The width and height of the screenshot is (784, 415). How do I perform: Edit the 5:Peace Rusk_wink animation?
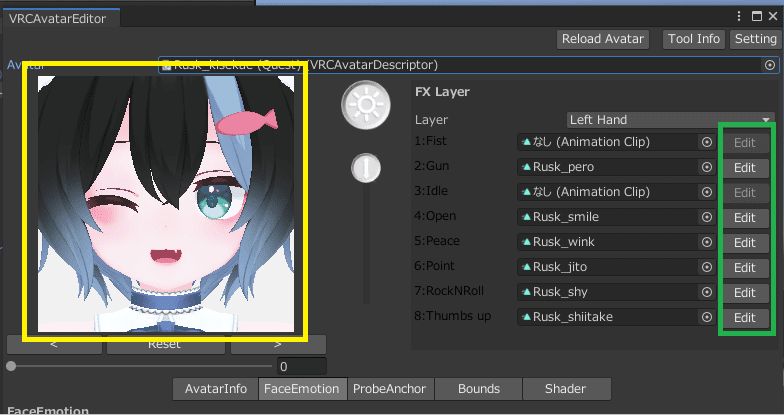[744, 242]
